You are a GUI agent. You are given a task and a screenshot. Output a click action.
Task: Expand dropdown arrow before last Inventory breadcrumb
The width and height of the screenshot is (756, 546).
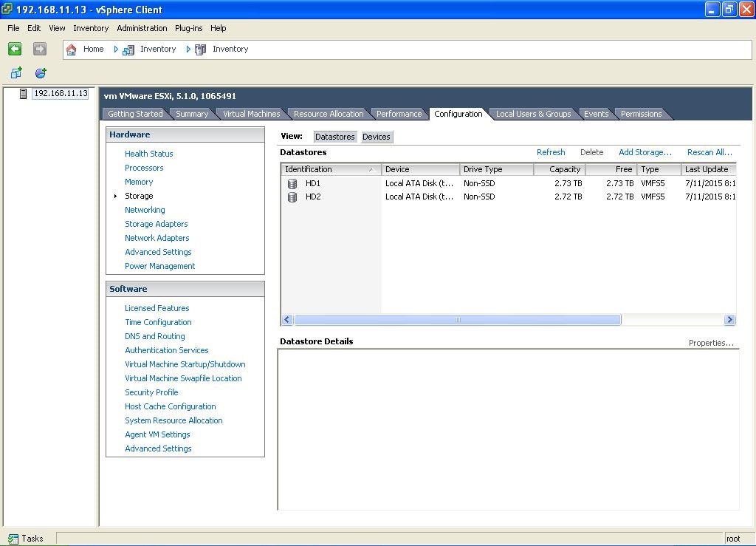click(188, 50)
